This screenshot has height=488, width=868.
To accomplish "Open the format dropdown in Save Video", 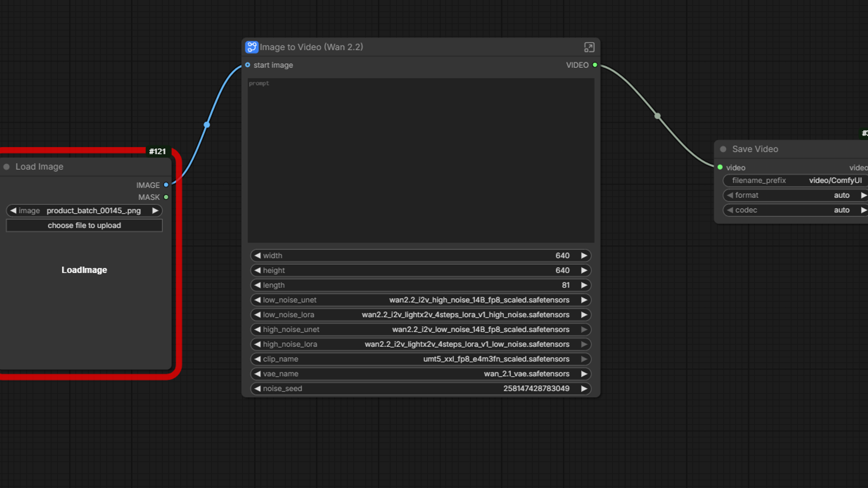I will [x=795, y=196].
